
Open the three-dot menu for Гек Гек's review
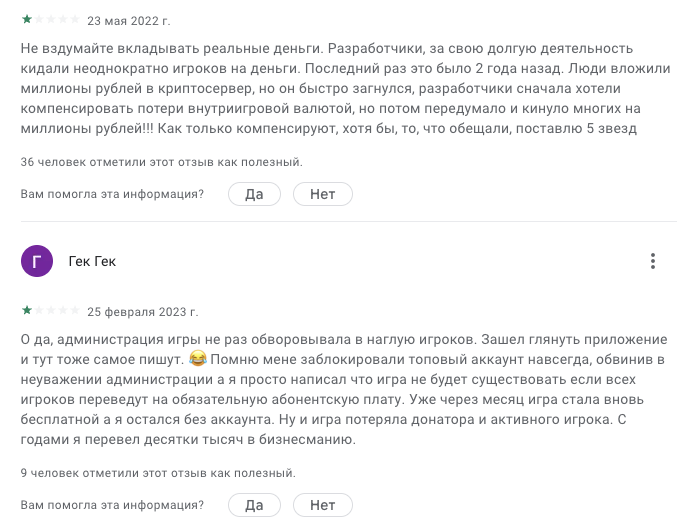653,262
